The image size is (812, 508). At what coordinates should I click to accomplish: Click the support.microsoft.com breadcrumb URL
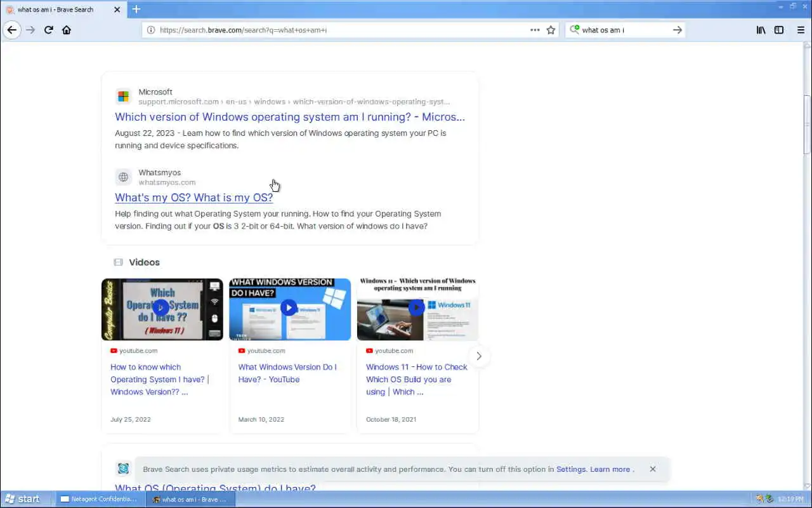click(x=294, y=102)
